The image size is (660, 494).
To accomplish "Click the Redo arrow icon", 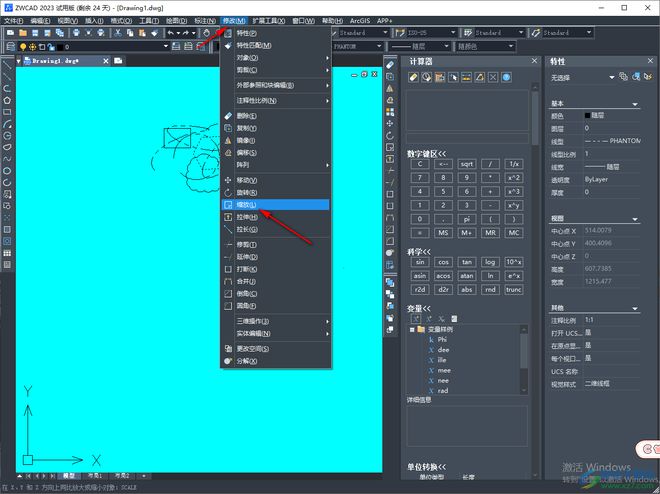I will 186,33.
